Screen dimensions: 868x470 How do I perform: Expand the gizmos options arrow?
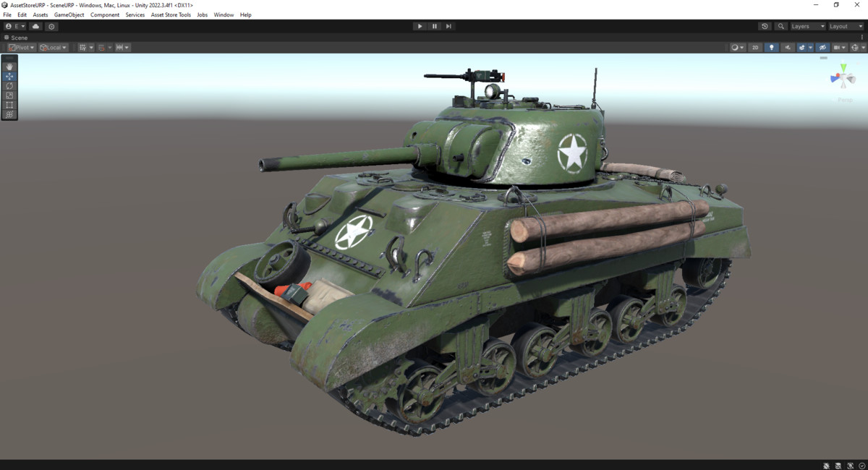pyautogui.click(x=863, y=48)
